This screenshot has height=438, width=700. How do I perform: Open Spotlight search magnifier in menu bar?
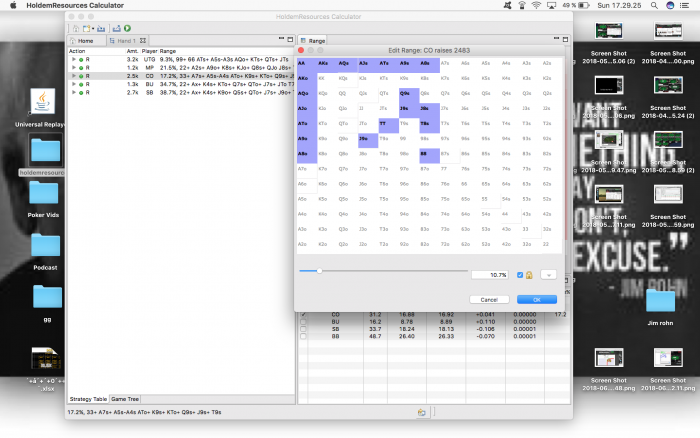[x=654, y=5]
